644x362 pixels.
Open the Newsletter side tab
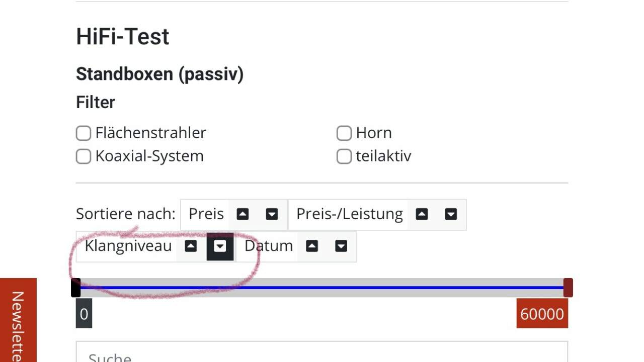pos(18,320)
